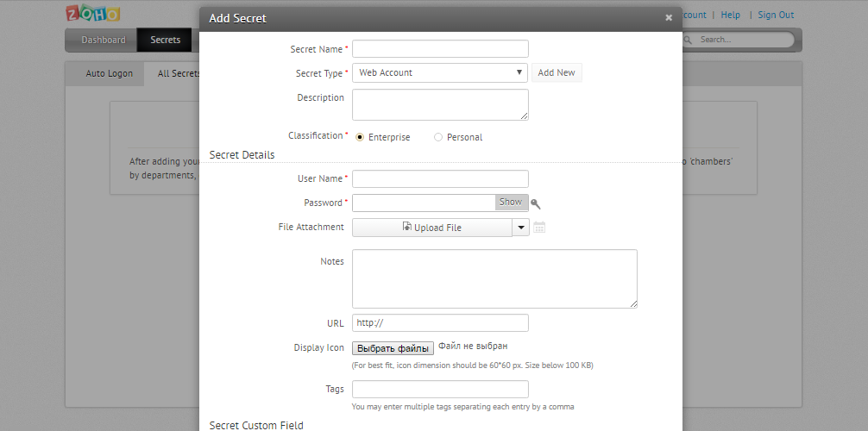Screen dimensions: 868x431
Task: Select the Enterprise classification
Action: 360,137
